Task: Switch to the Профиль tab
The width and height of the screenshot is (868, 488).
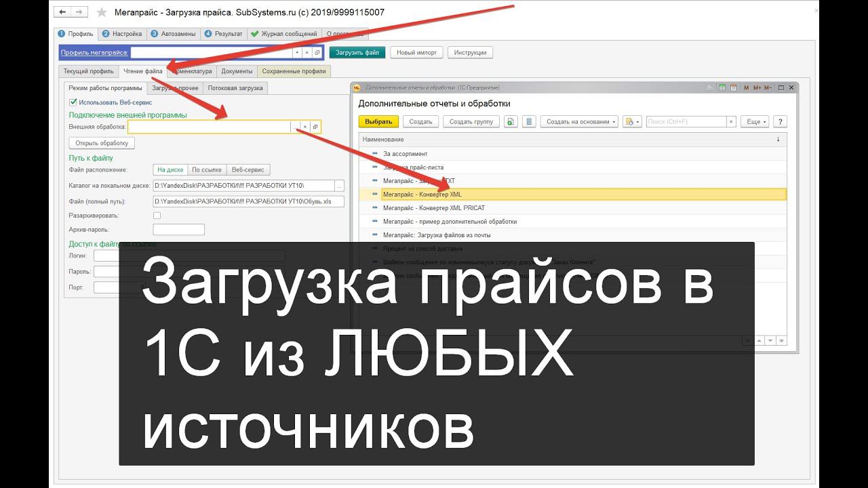Action: (x=76, y=33)
